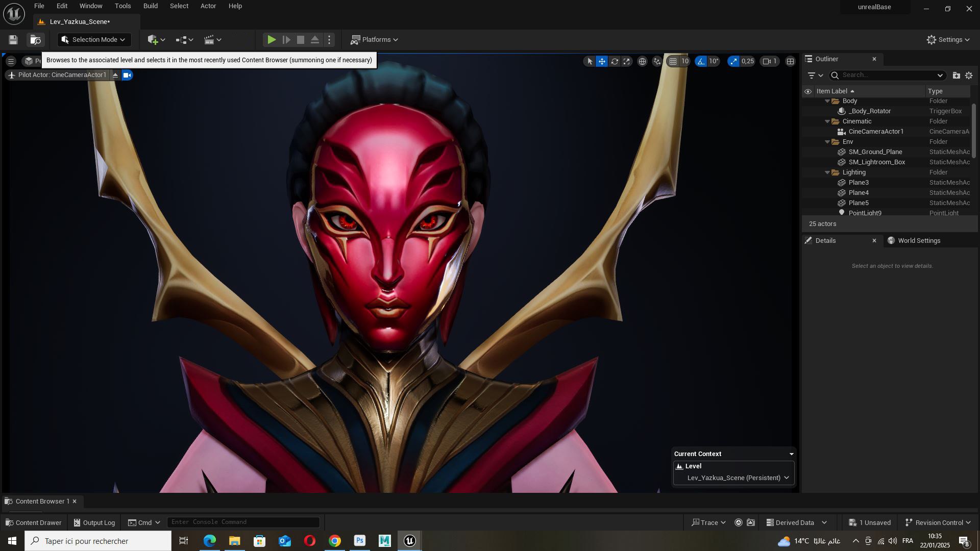The image size is (980, 551).
Task: Click the 1 Unsaved button
Action: pos(870,523)
